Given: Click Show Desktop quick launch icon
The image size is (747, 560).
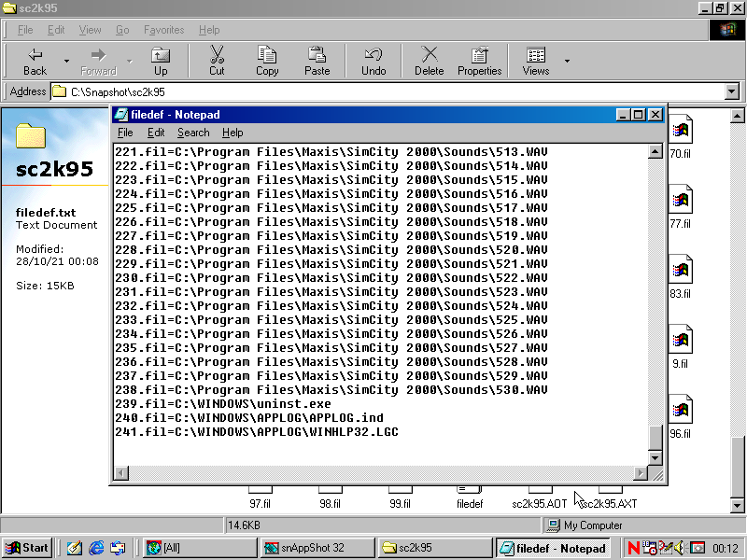Looking at the screenshot, I should point(75,548).
